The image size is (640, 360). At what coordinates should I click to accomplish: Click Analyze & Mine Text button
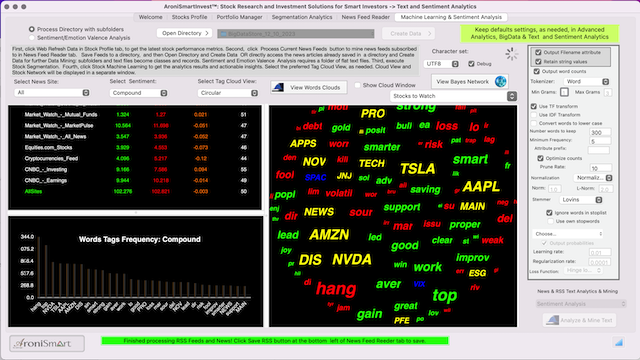pyautogui.click(x=579, y=320)
